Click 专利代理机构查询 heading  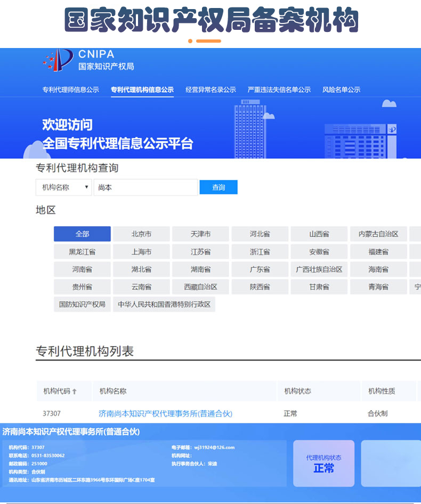click(77, 168)
